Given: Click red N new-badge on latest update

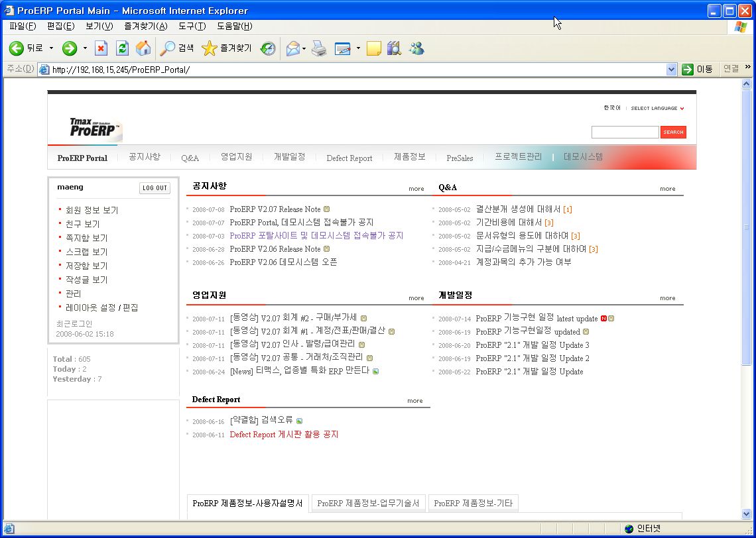Looking at the screenshot, I should [603, 319].
